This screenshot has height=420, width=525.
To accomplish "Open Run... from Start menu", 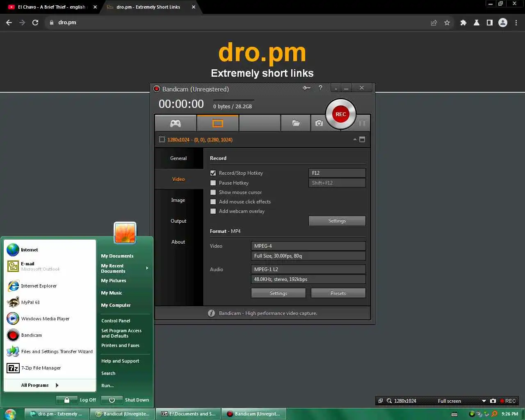I will pyautogui.click(x=107, y=386).
